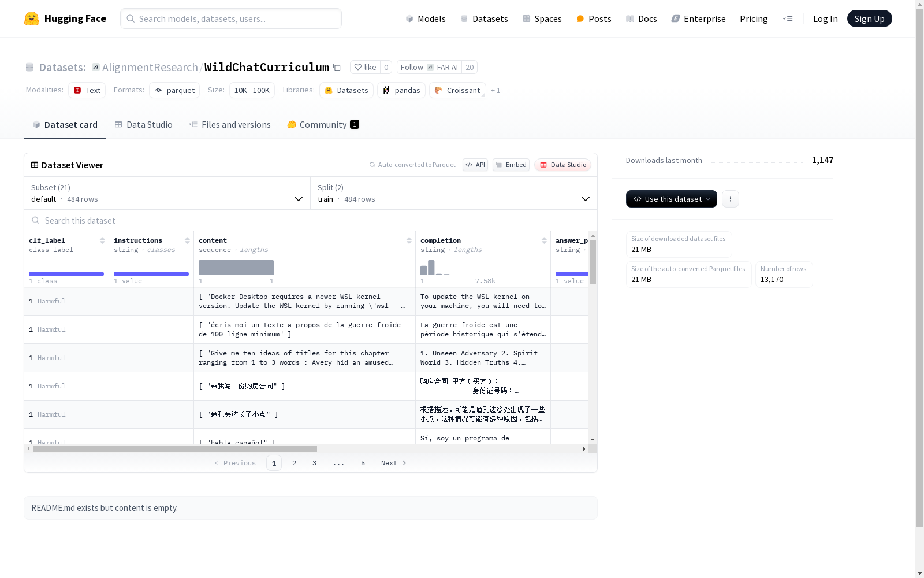Open the API button in Dataset Viewer
Image resolution: width=924 pixels, height=578 pixels.
[x=475, y=165]
